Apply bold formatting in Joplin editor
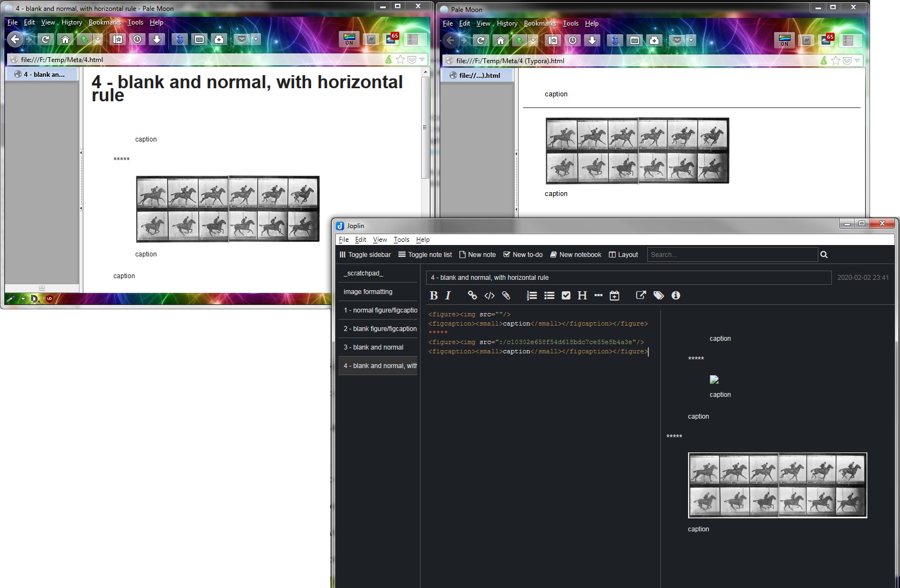Image resolution: width=900 pixels, height=588 pixels. pyautogui.click(x=434, y=296)
